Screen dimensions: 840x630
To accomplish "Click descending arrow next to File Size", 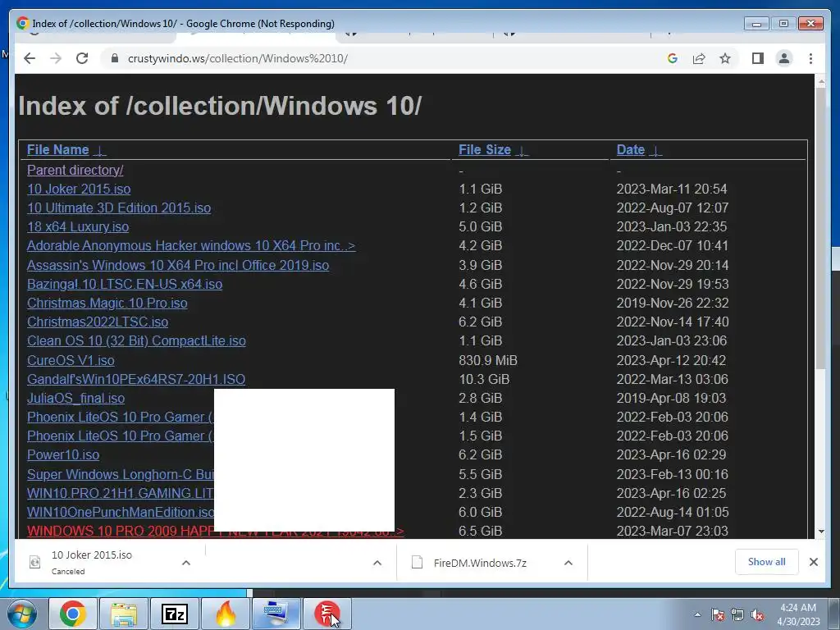I will tap(521, 151).
